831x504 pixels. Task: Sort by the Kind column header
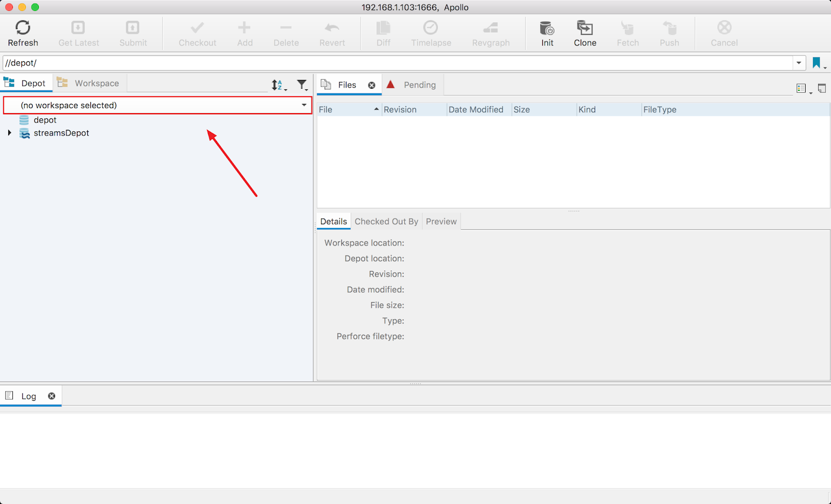point(609,110)
